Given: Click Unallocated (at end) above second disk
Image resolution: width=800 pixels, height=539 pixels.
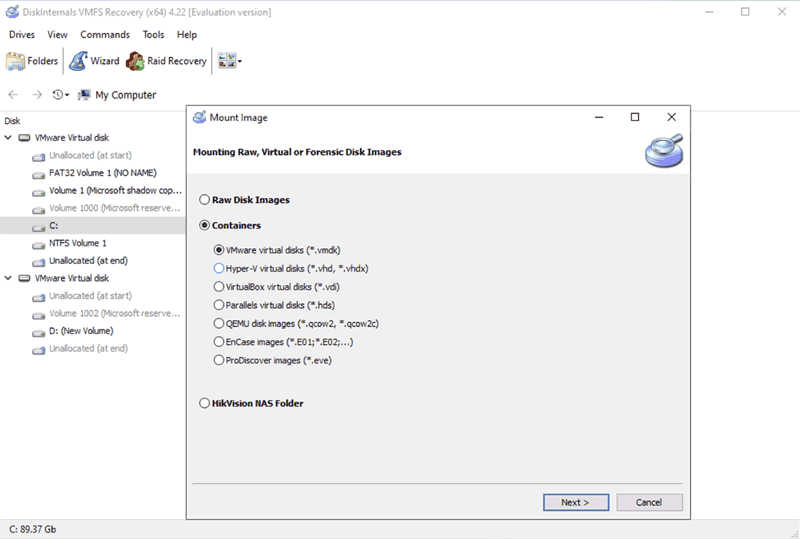Looking at the screenshot, I should pos(88,260).
